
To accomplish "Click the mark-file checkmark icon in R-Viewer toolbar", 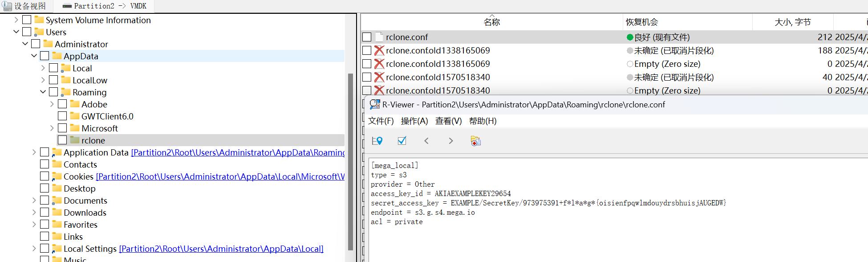I will [x=402, y=141].
